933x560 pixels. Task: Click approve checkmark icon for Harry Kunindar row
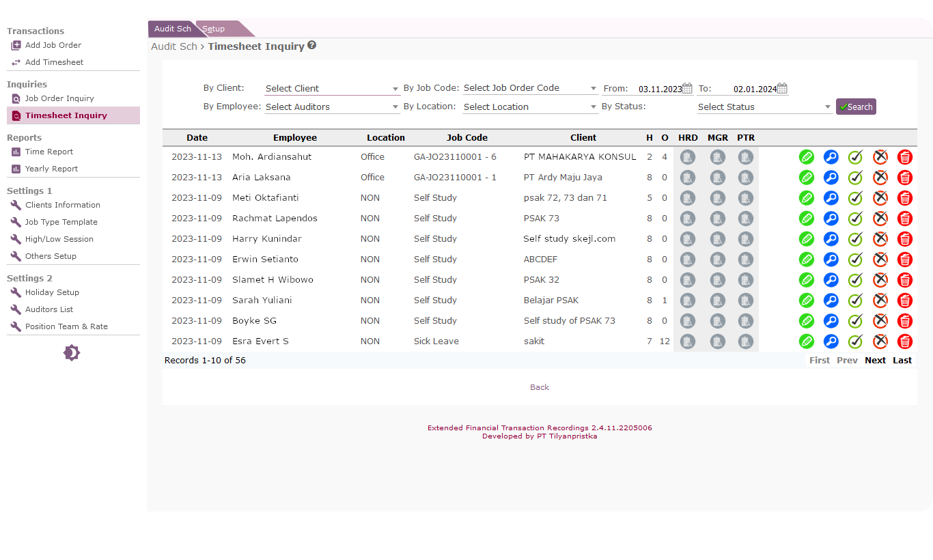tap(855, 239)
